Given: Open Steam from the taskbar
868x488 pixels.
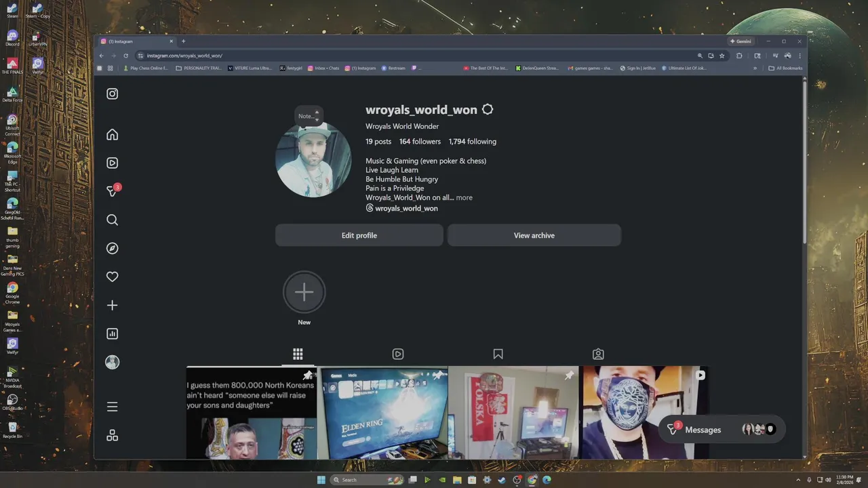Looking at the screenshot, I should (x=502, y=480).
